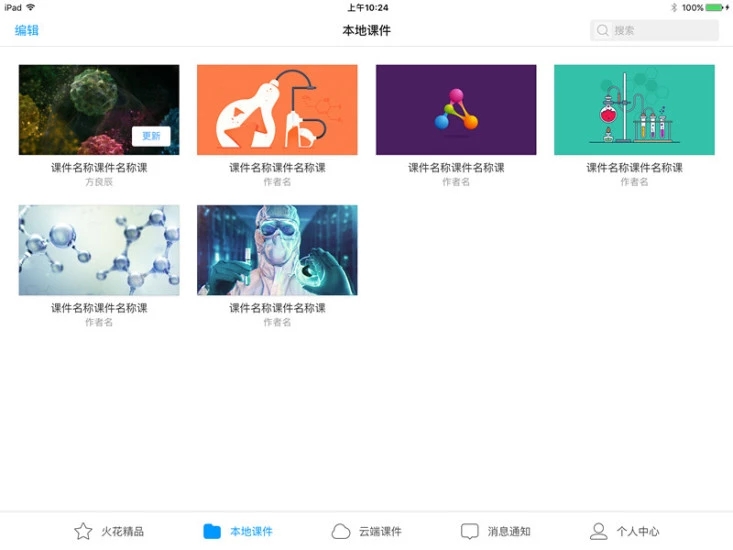
Task: Check the Bluetooth icon in status bar
Action: tap(674, 7)
